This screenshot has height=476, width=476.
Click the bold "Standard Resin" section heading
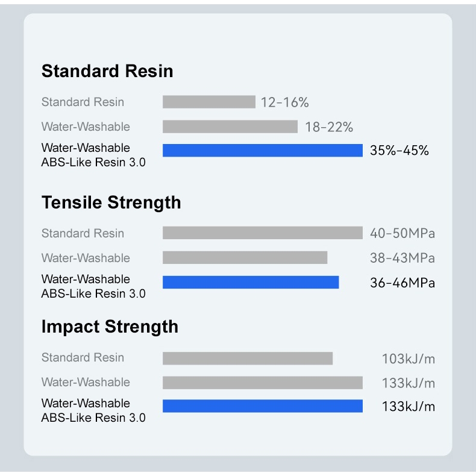107,71
